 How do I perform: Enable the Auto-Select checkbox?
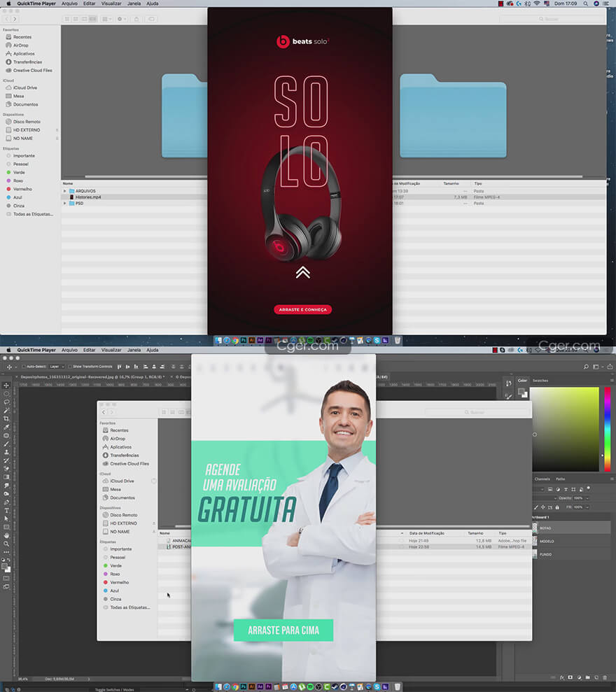tap(24, 367)
